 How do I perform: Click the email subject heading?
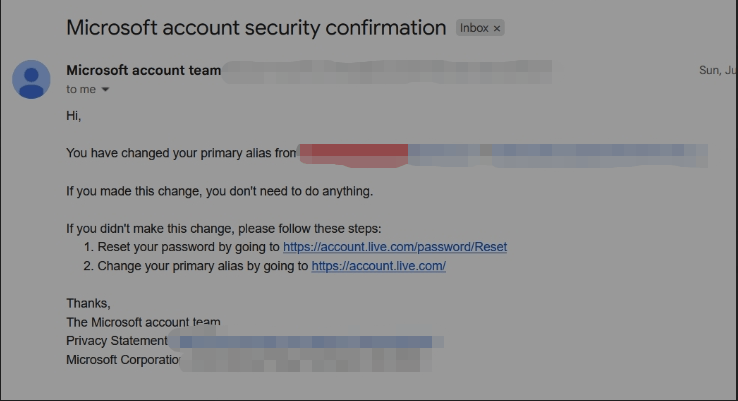coord(256,28)
